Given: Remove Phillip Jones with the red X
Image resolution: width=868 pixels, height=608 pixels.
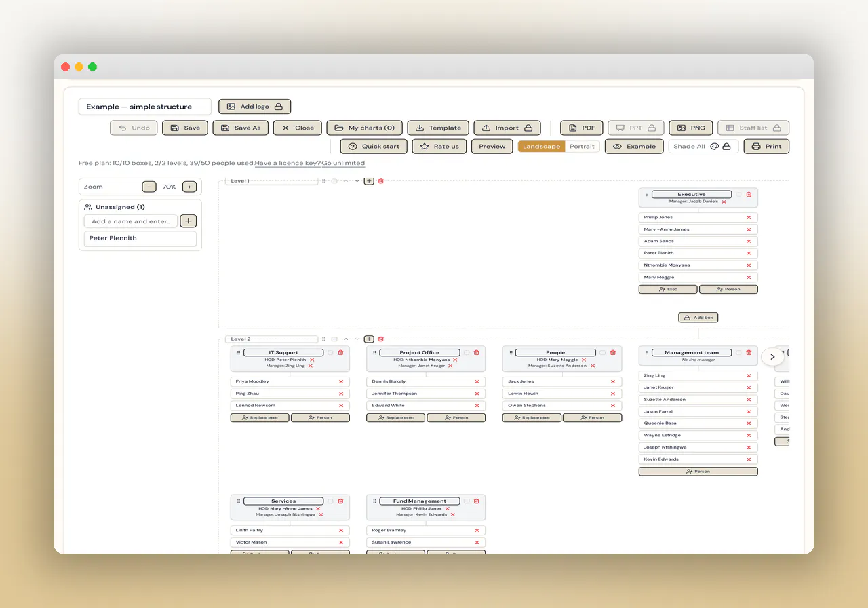Looking at the screenshot, I should click(x=749, y=218).
